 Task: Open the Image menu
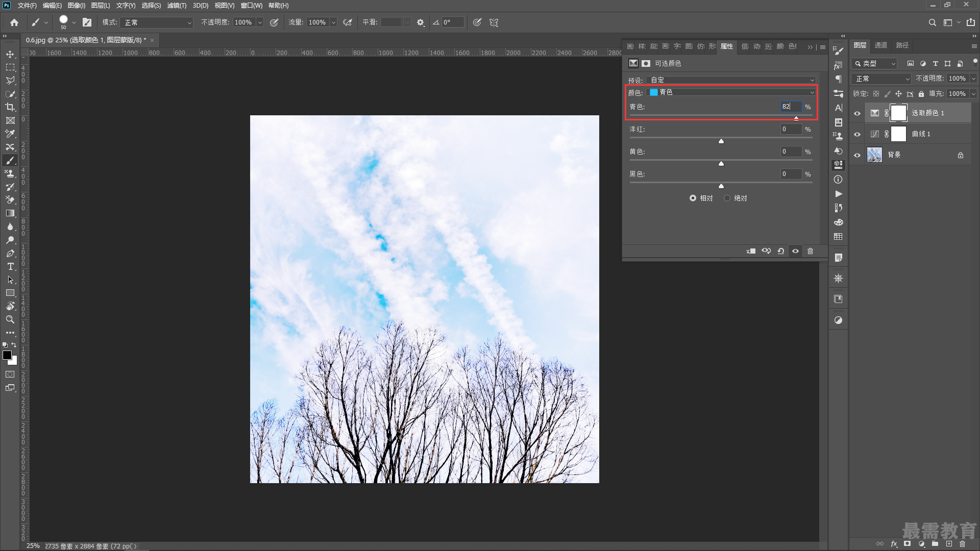(x=76, y=6)
